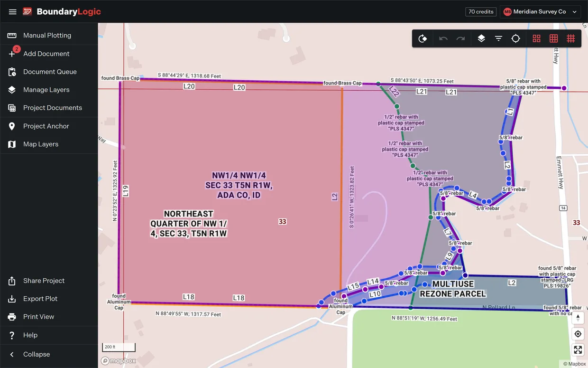
Task: Click the Document Queue clipboard icon
Action: click(12, 72)
